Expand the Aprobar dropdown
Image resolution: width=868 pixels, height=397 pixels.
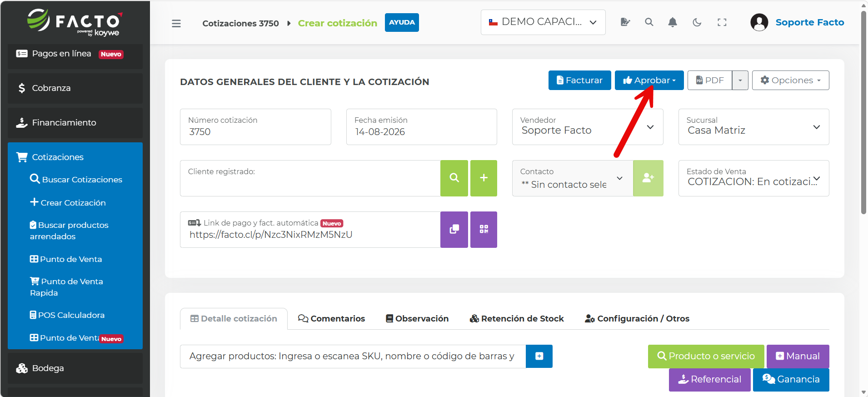click(x=649, y=80)
